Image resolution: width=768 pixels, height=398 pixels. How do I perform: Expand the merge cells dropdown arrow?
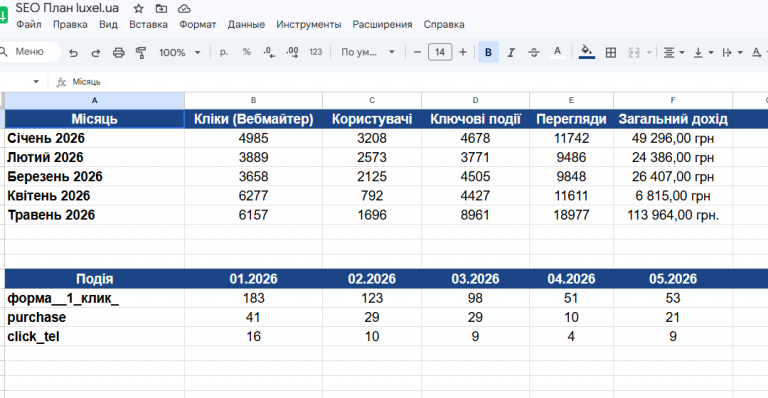coord(649,52)
